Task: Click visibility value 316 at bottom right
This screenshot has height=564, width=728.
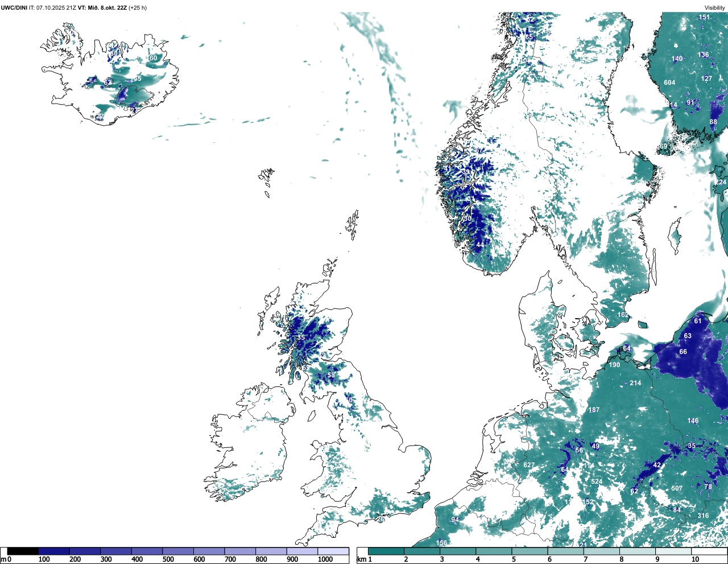Action: point(704,516)
